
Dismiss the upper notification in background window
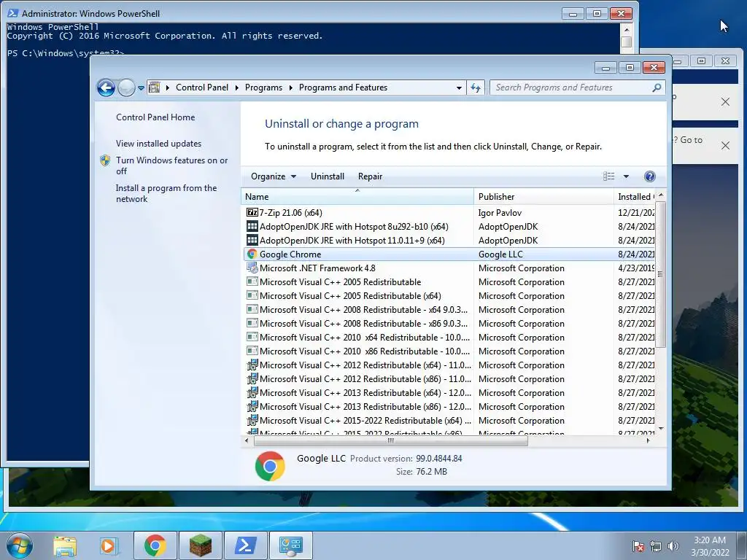tap(725, 102)
